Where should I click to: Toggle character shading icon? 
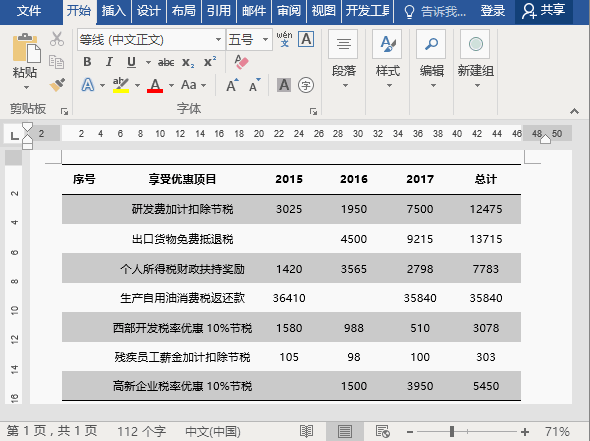(284, 85)
